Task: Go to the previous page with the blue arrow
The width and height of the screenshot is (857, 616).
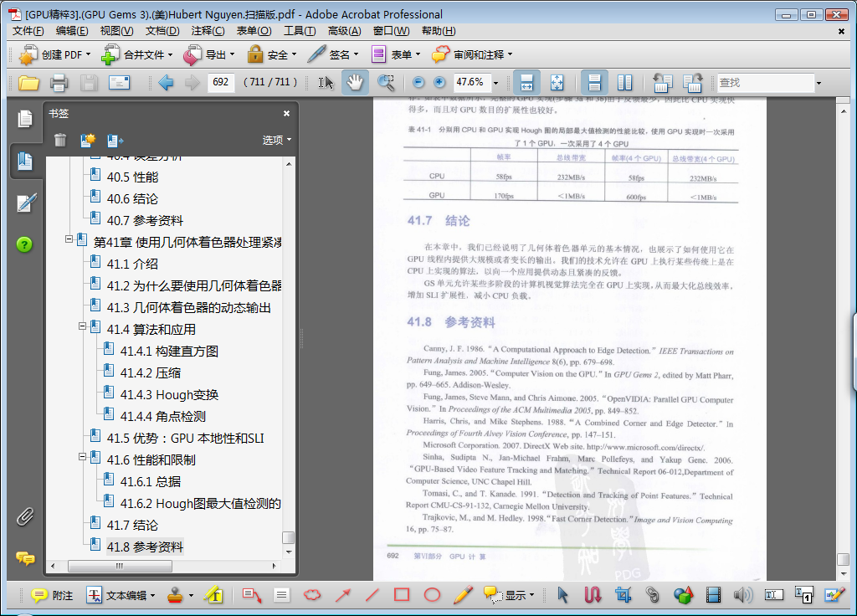Action: tap(166, 83)
